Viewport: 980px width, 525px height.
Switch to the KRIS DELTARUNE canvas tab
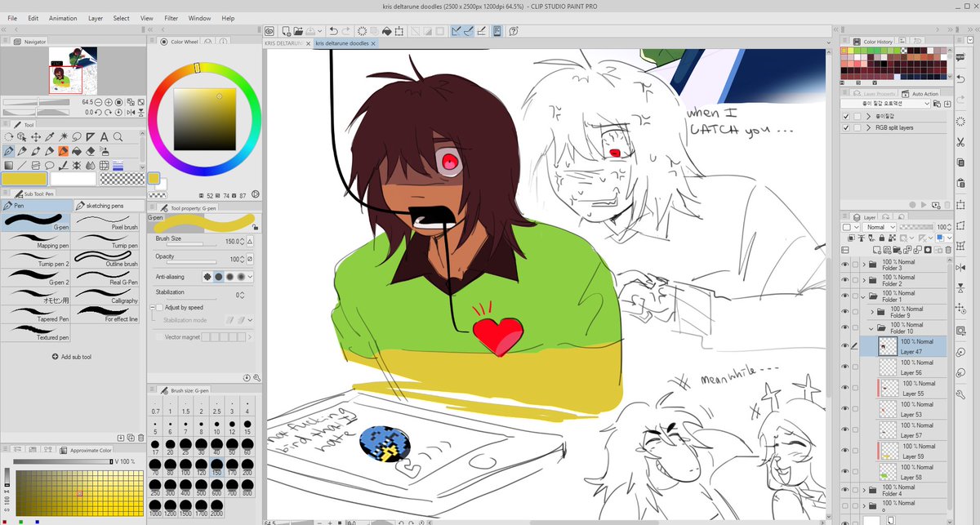click(x=283, y=42)
